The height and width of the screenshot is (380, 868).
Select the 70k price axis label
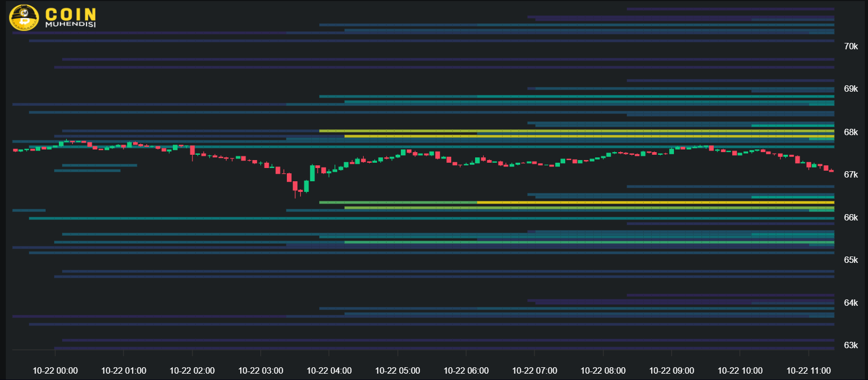851,47
